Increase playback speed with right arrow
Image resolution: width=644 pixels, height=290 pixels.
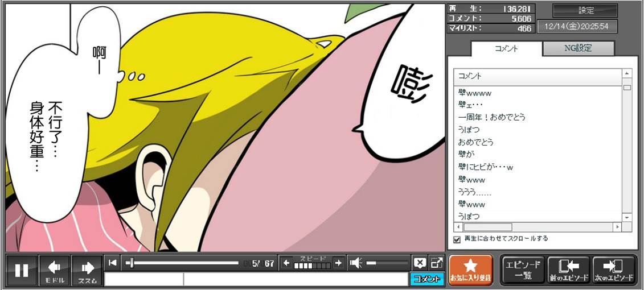pos(339,263)
